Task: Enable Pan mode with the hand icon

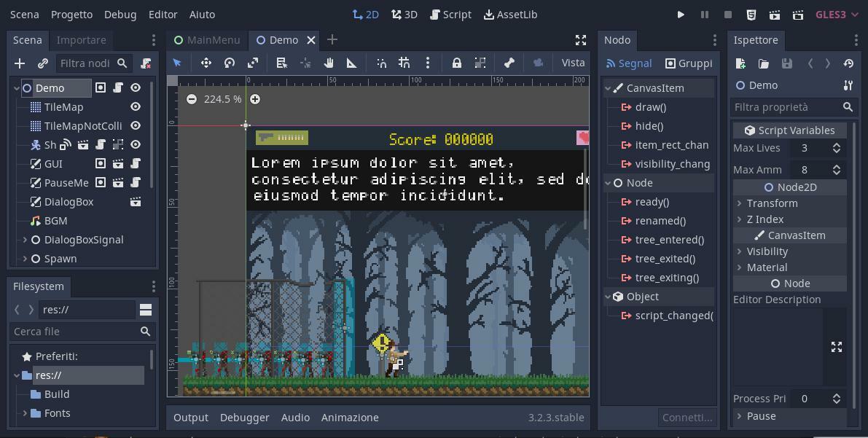Action: [x=329, y=63]
